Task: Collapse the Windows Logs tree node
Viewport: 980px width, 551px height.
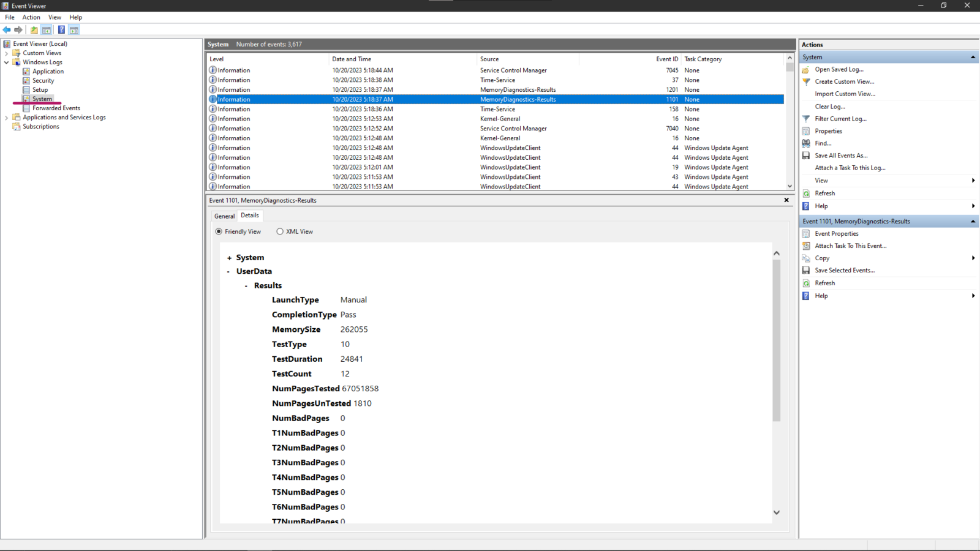Action: (6, 62)
